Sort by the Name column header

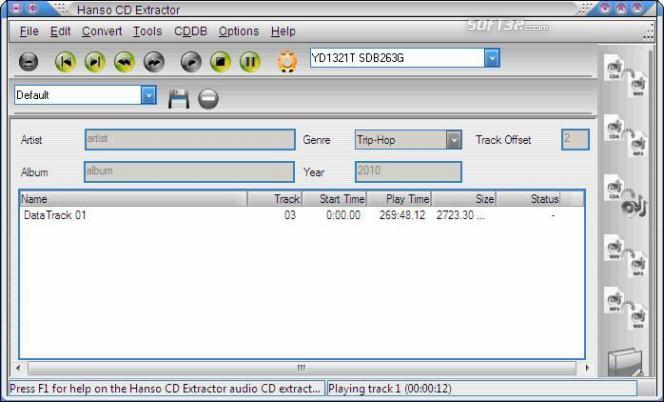point(133,199)
